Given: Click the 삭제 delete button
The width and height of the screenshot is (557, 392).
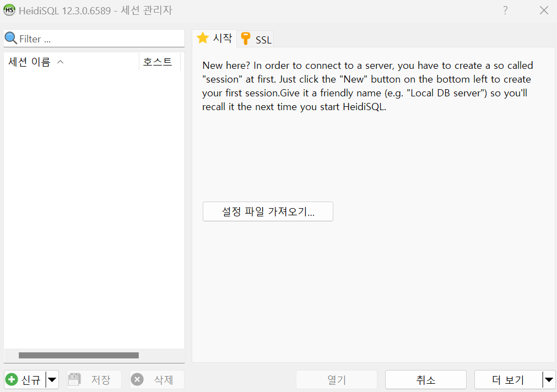Looking at the screenshot, I should click(x=157, y=379).
